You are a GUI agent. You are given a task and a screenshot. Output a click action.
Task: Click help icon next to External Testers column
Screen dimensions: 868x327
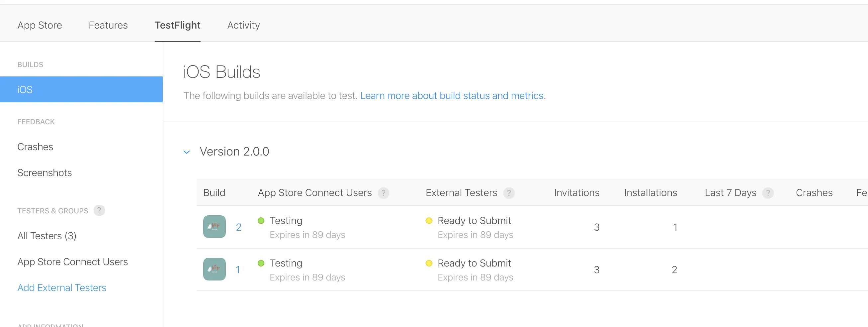coord(508,193)
